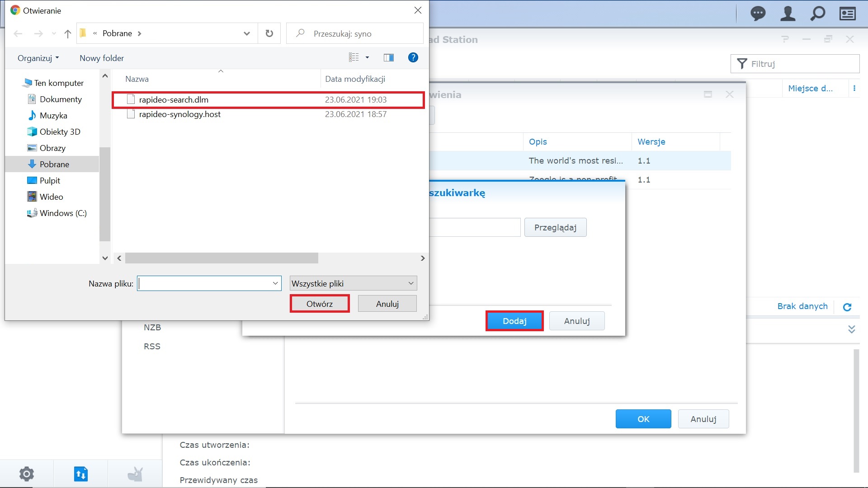This screenshot has width=868, height=488.
Task: Click Przeglądaj browse button
Action: 555,228
